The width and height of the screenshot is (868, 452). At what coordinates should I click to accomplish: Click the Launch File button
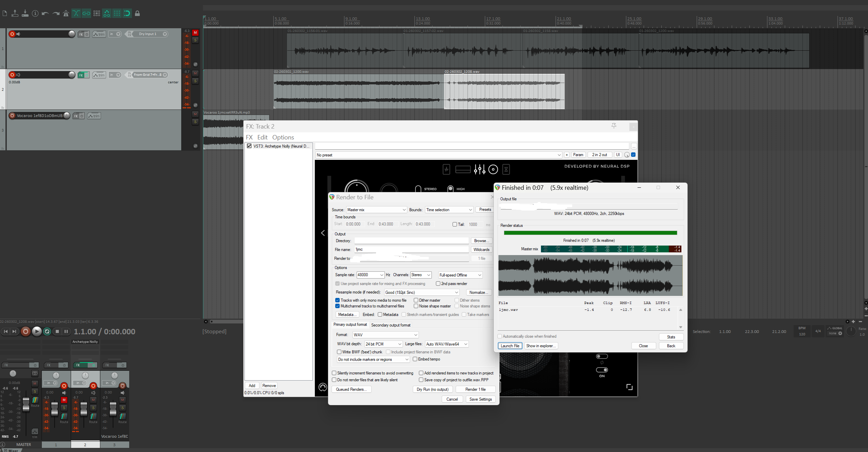510,346
